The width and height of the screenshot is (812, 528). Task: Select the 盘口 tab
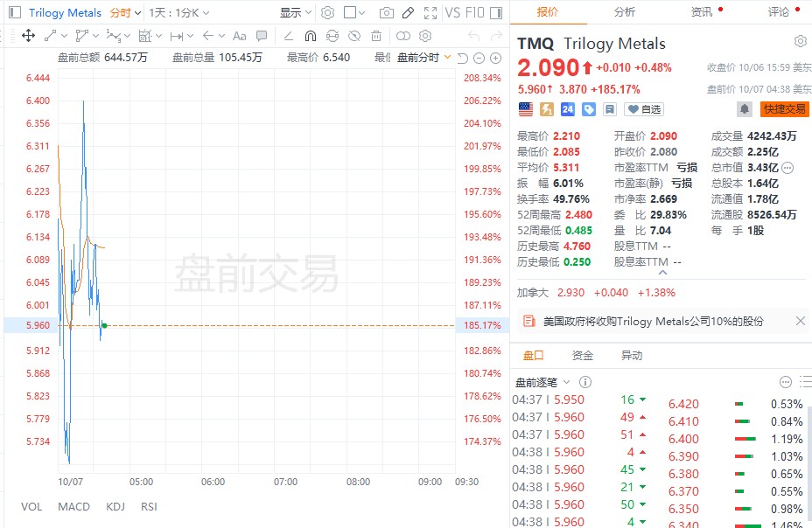tap(533, 355)
